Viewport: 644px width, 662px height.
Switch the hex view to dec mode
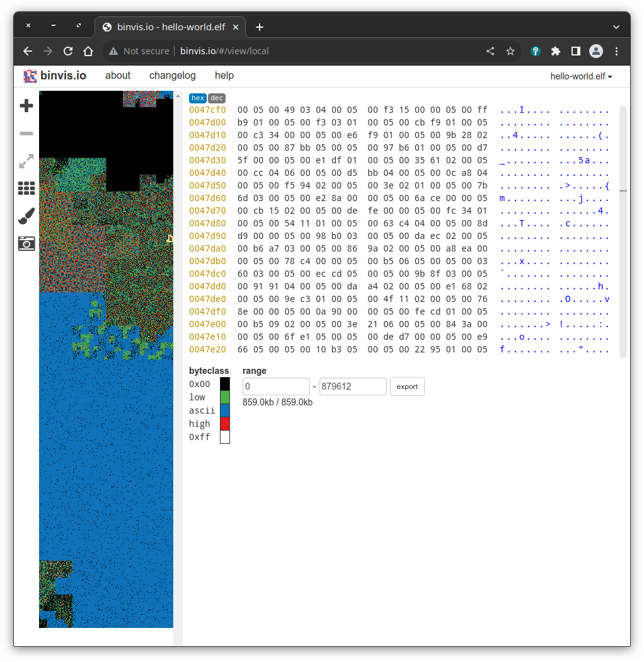coord(216,98)
